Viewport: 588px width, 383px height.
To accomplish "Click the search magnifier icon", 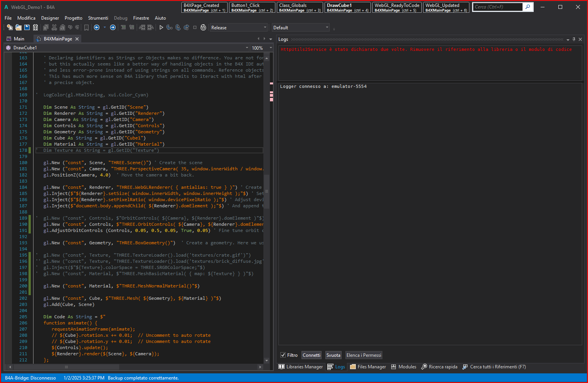I will pos(528,7).
